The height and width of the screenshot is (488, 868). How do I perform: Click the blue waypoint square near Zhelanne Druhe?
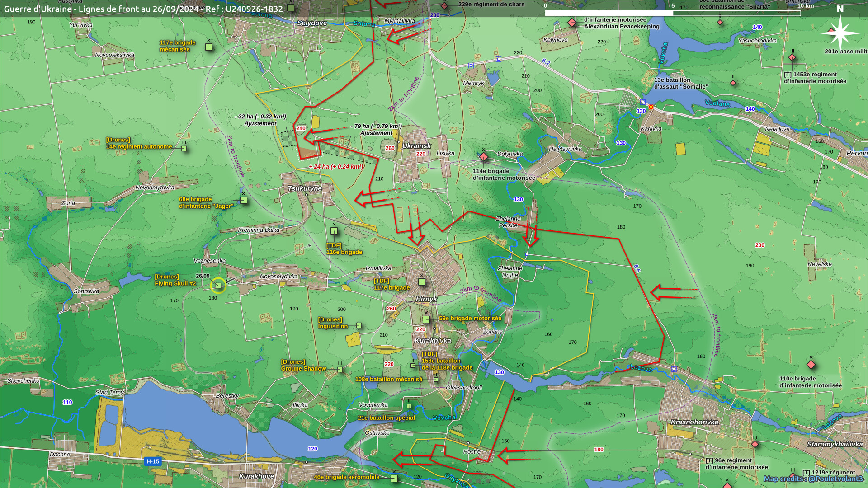click(x=527, y=255)
